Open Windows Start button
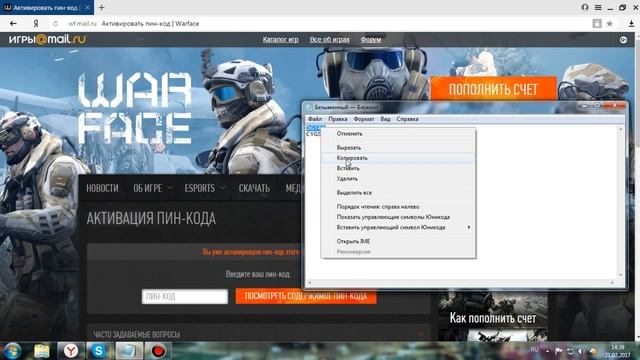Viewport: 640px width, 360px height. pyautogui.click(x=12, y=351)
